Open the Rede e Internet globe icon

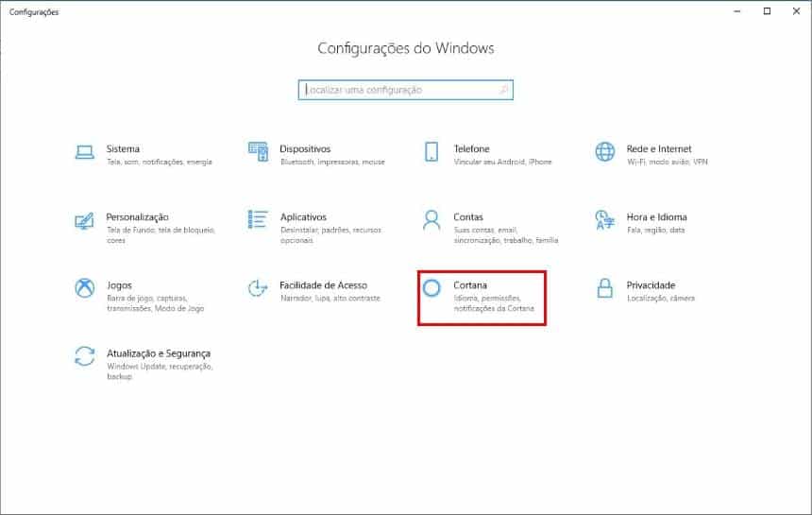pyautogui.click(x=605, y=152)
